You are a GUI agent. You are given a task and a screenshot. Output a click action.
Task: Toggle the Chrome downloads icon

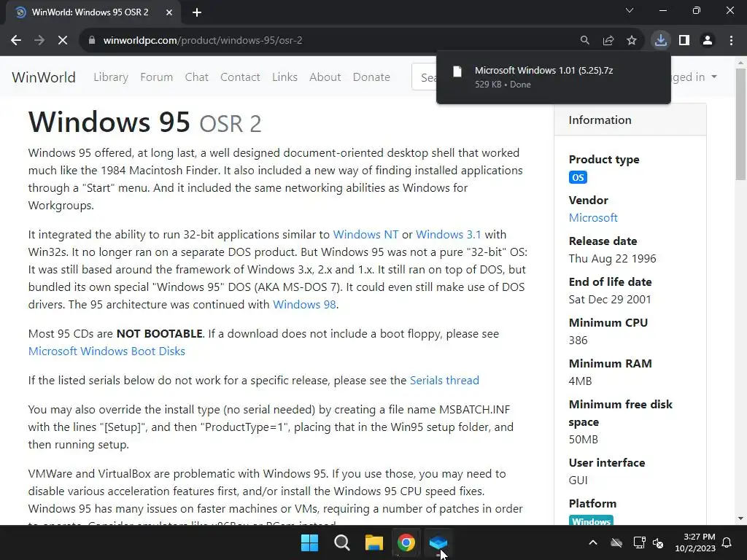click(661, 41)
